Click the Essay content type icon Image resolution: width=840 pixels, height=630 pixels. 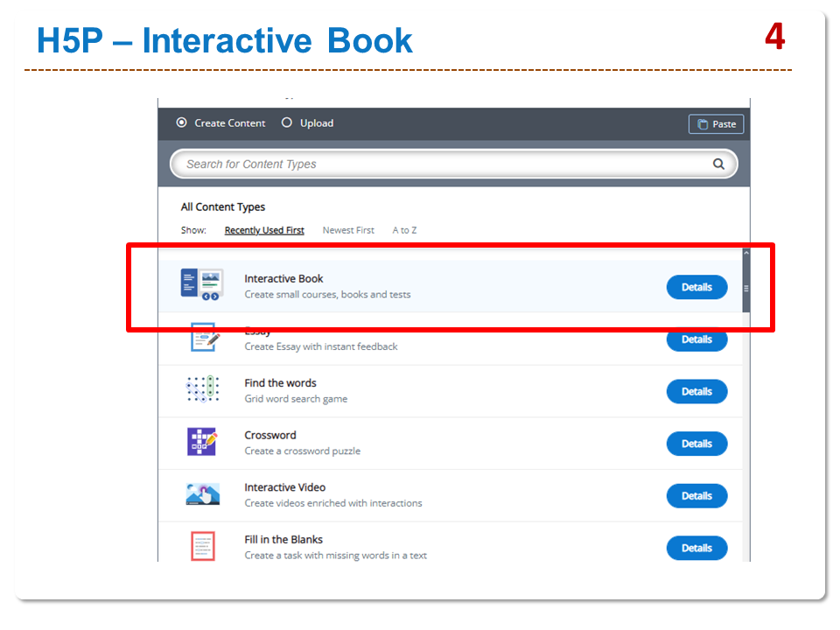click(x=203, y=338)
